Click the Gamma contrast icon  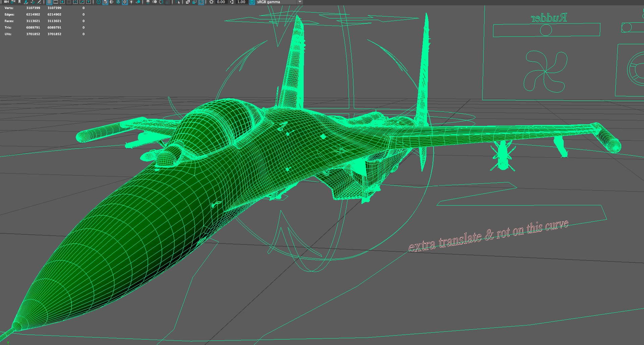(x=232, y=2)
